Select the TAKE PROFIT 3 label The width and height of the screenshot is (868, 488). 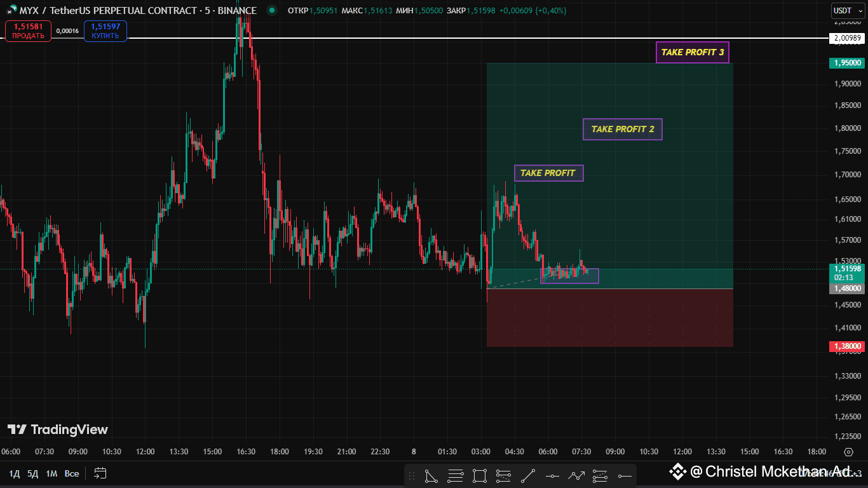(x=693, y=52)
